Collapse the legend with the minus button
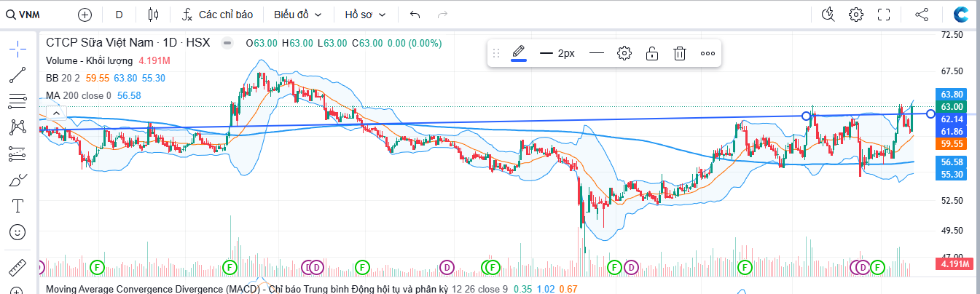The image size is (980, 294). (x=227, y=43)
